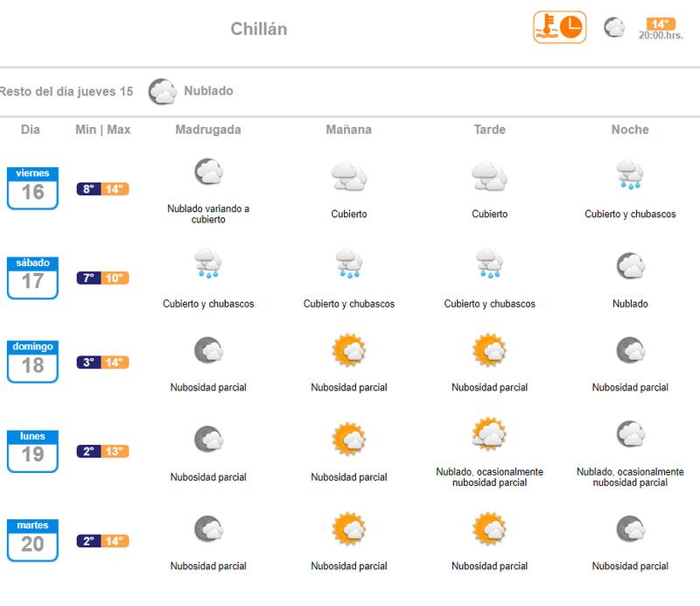Click viernes Noche showers icon

[630, 175]
